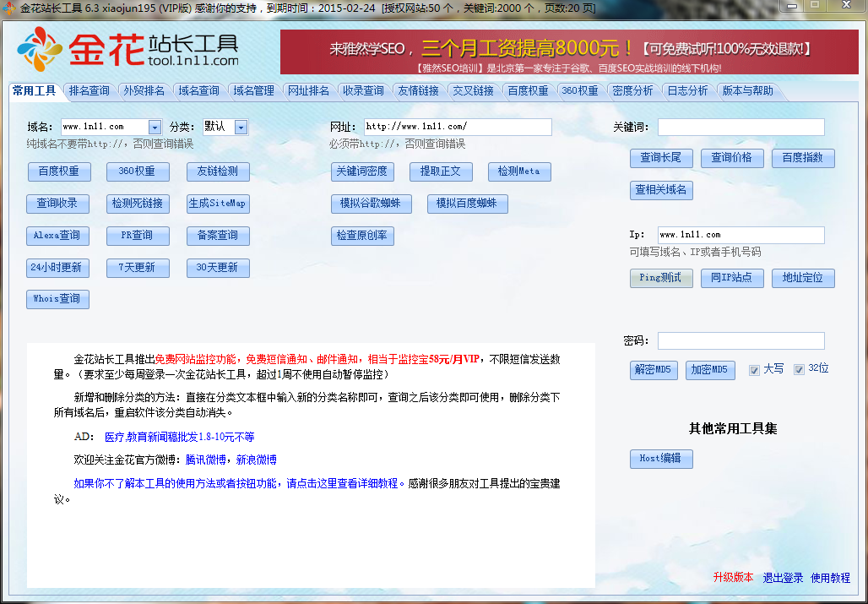
Task: Click the 同IP站点 button
Action: point(732,278)
